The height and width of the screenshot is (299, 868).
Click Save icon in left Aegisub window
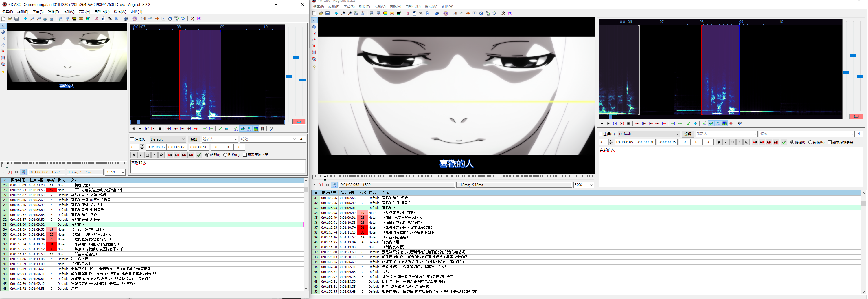click(x=16, y=19)
